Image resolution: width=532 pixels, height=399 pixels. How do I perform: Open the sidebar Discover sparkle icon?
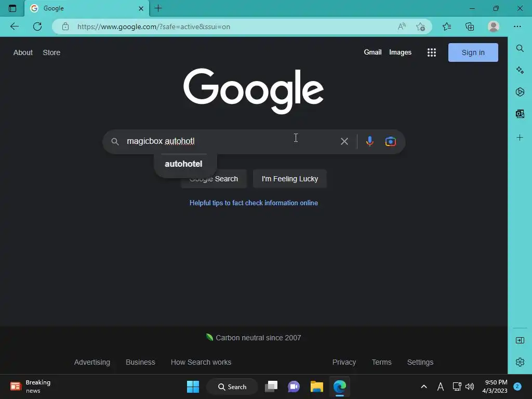(520, 70)
